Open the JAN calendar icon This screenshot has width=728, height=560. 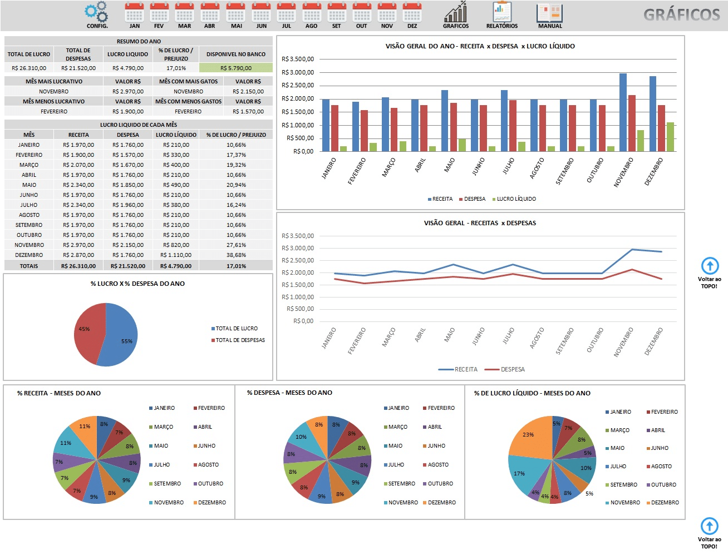(134, 12)
